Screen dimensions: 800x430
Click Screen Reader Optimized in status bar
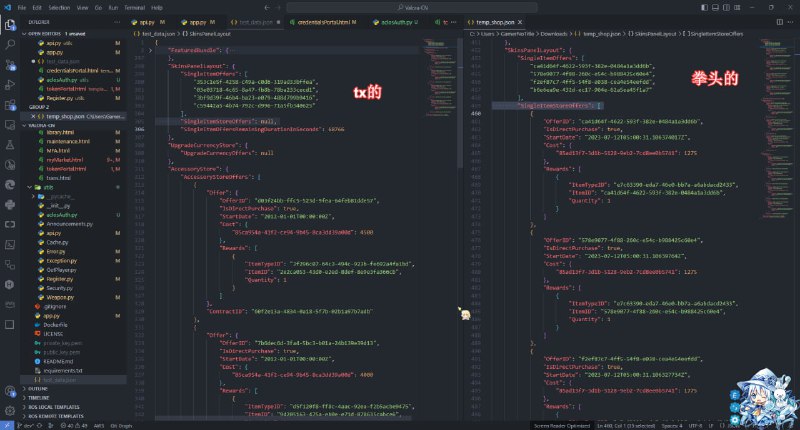pyautogui.click(x=561, y=425)
